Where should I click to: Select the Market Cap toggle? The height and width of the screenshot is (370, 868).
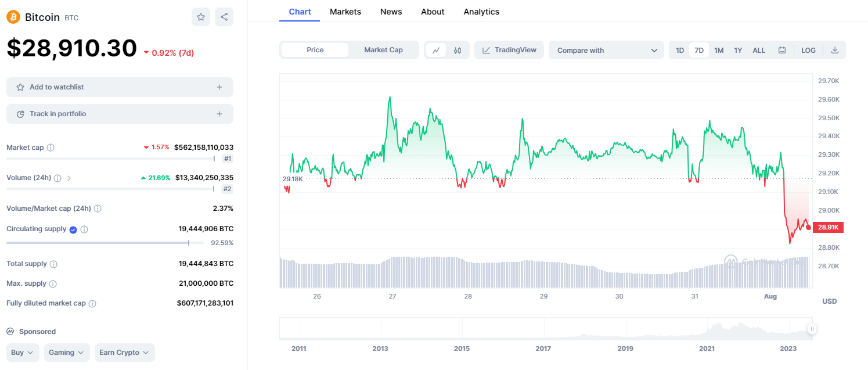click(383, 50)
